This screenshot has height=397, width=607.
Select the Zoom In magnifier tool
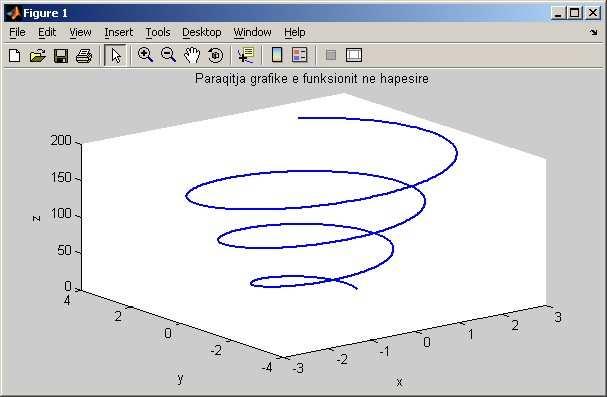coord(146,55)
